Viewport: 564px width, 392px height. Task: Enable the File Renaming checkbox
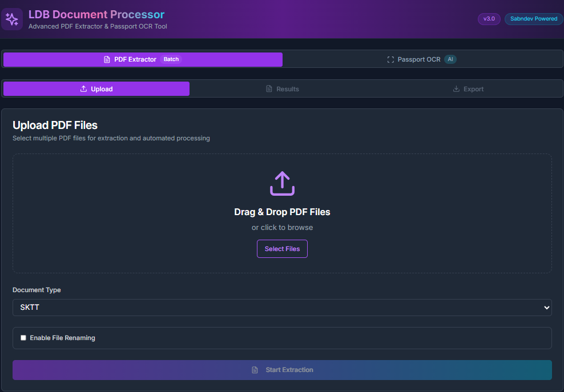23,338
